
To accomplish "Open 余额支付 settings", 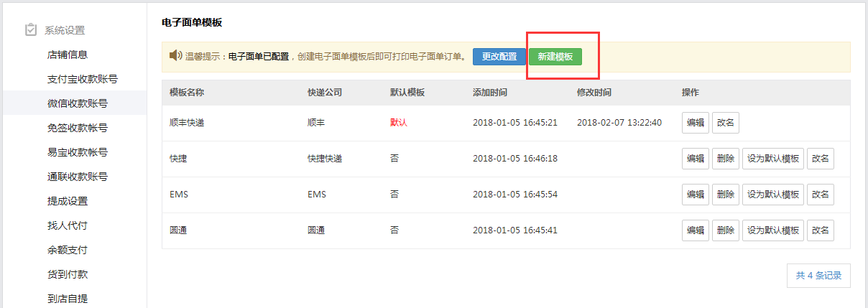I will pos(68,250).
